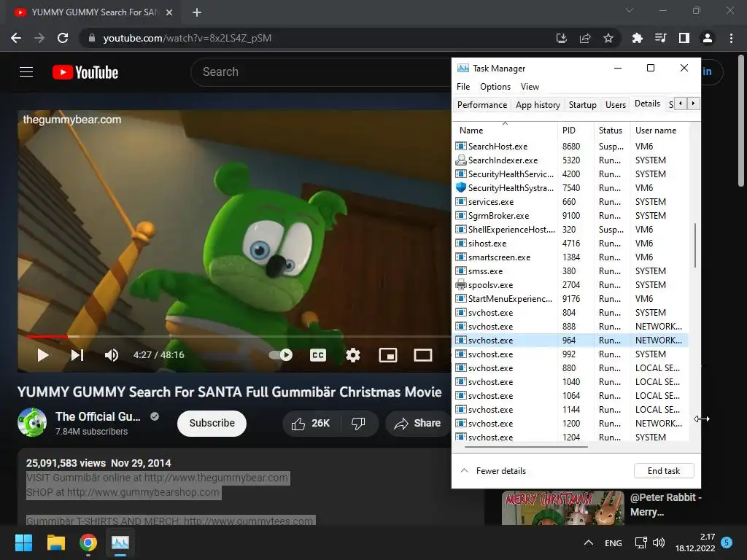Image resolution: width=747 pixels, height=560 pixels.
Task: Switch to Performance tab
Action: [x=481, y=105]
